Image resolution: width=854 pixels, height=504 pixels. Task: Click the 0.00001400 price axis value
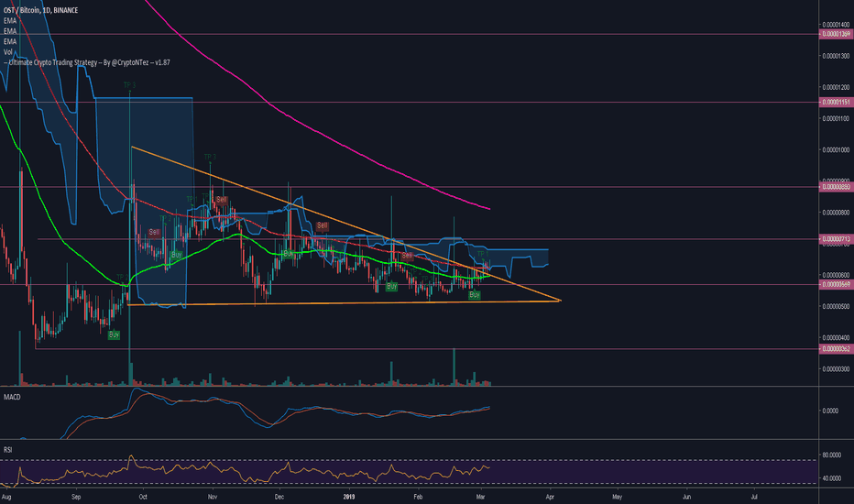(x=836, y=25)
